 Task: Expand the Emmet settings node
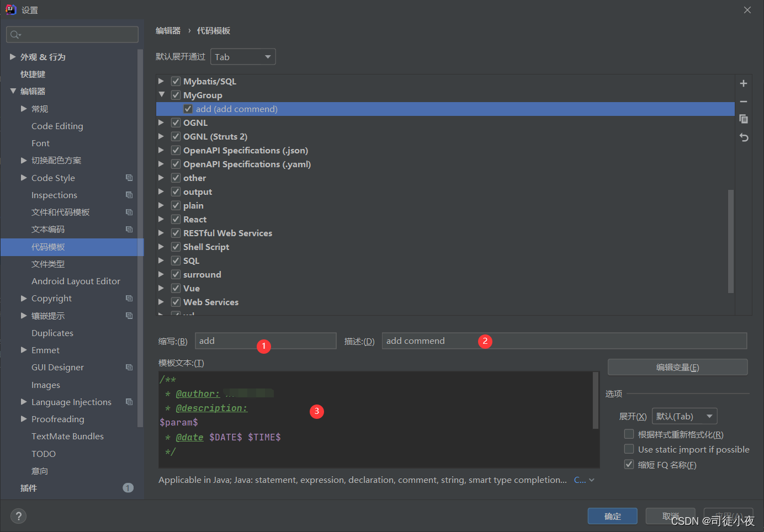(x=24, y=350)
